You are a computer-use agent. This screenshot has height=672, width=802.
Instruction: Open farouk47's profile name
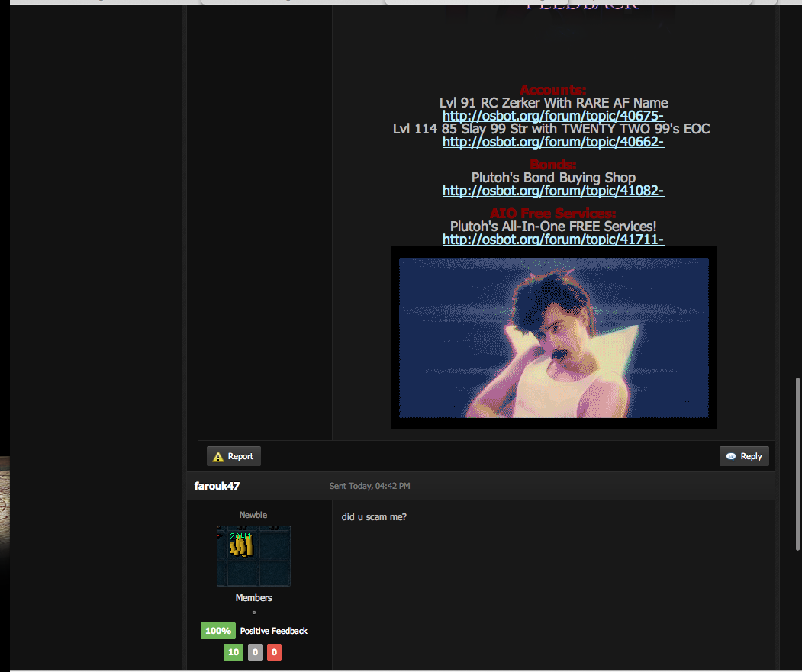click(217, 486)
